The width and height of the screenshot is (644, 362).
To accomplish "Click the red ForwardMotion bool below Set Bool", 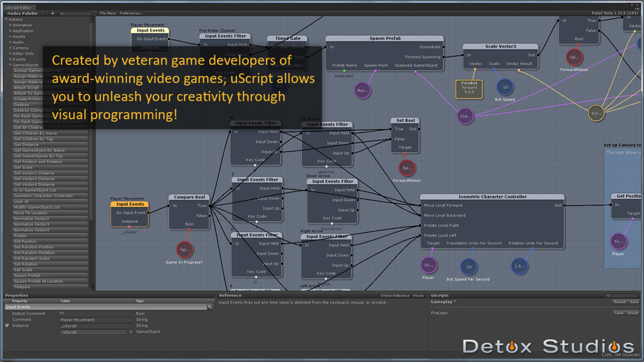I will tap(407, 168).
